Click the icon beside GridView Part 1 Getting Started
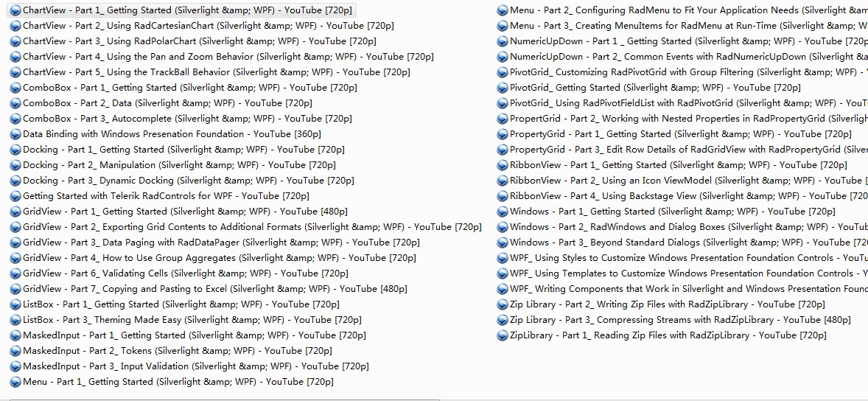868x401 pixels. [15, 212]
